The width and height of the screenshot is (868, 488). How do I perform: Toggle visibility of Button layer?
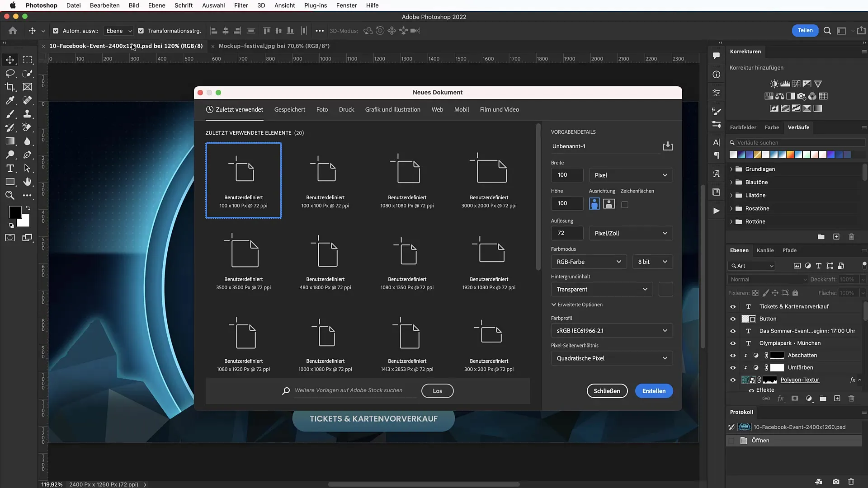pyautogui.click(x=733, y=318)
